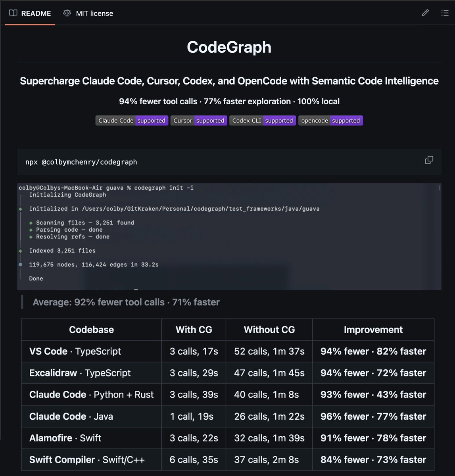The height and width of the screenshot is (476, 455).
Task: Click the '1 call, 19s' cell
Action: (194, 416)
